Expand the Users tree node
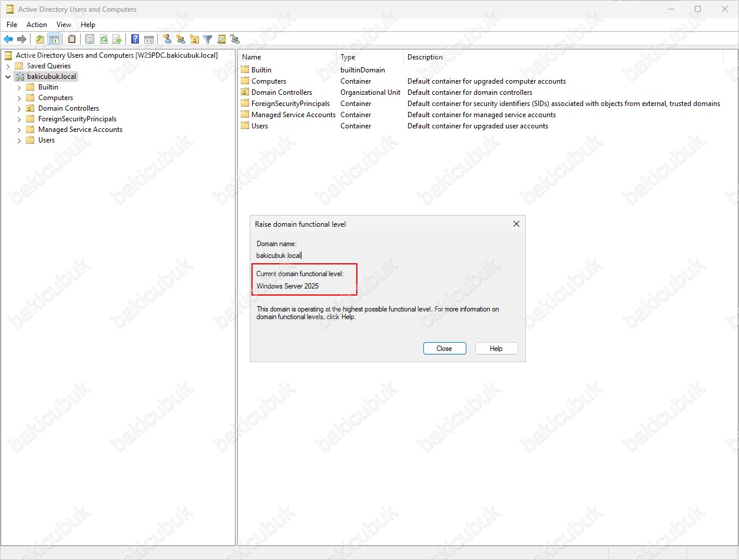Image resolution: width=739 pixels, height=560 pixels. (19, 140)
